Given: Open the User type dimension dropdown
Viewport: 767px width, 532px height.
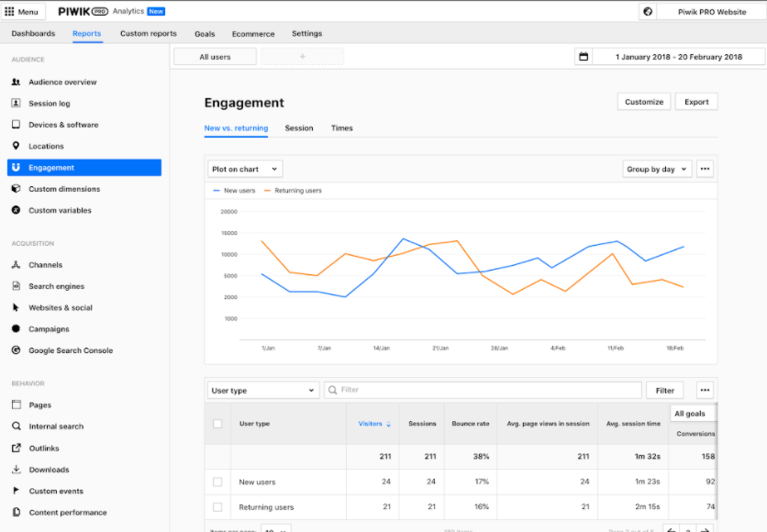Looking at the screenshot, I should (x=262, y=391).
